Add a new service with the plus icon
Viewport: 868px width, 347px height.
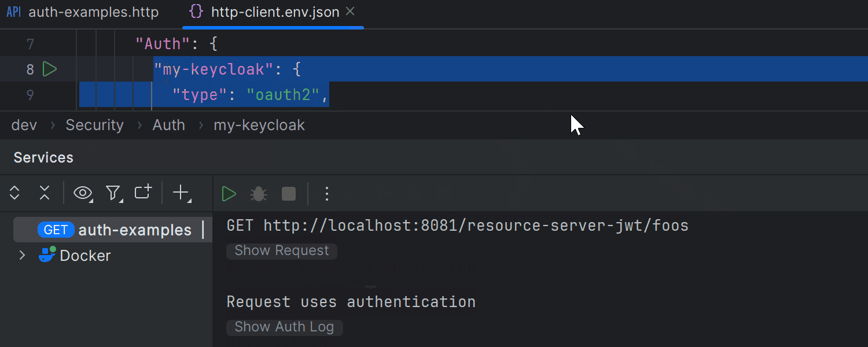click(x=179, y=193)
